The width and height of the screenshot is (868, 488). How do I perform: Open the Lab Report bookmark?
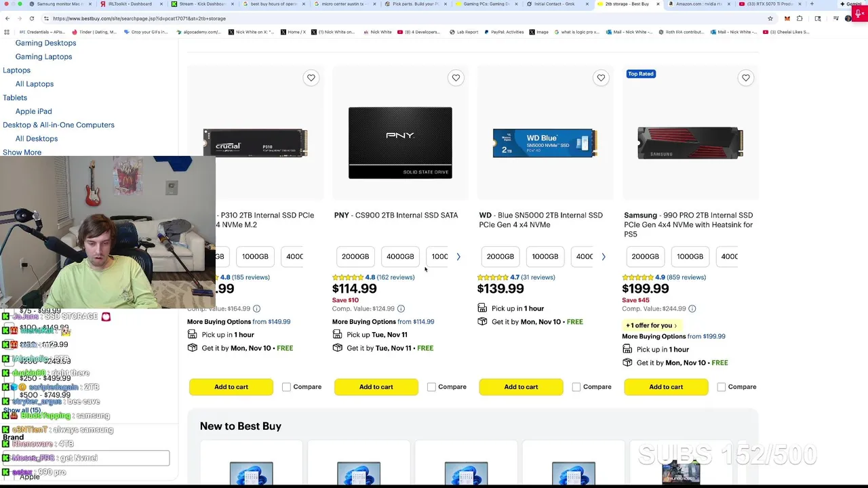coord(464,32)
